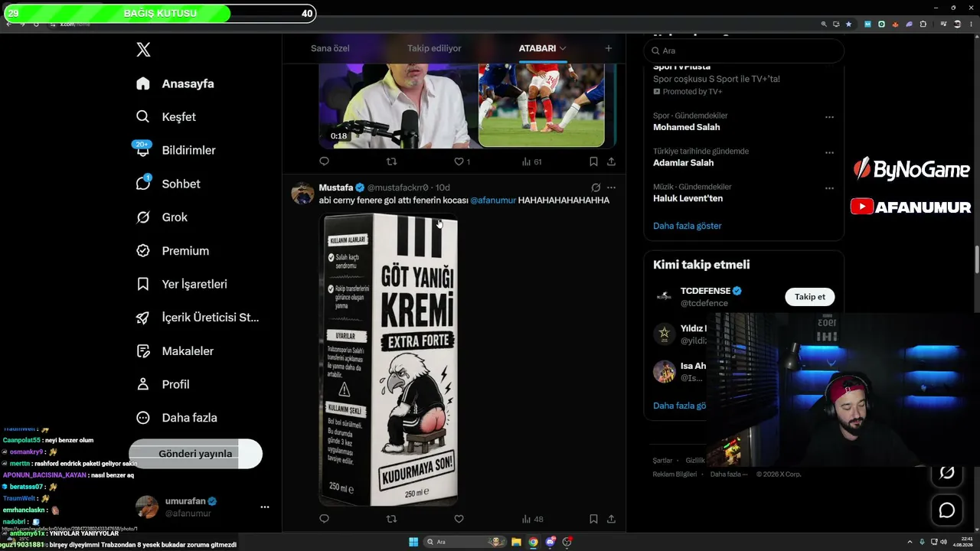Go to Anasayfa home page
Image resolution: width=980 pixels, height=551 pixels.
[175, 83]
